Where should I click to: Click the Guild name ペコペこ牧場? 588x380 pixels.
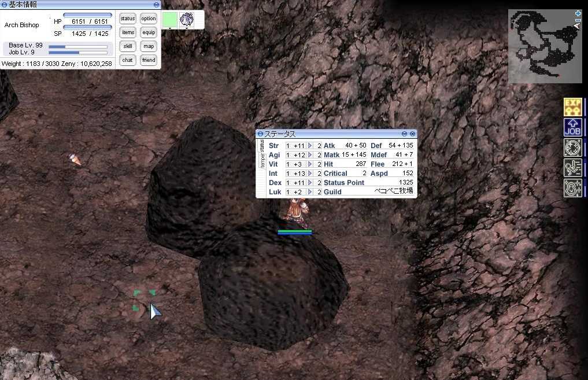394,191
